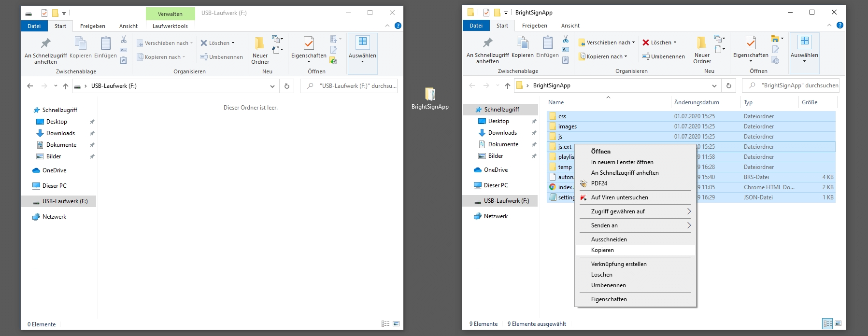
Task: Switch to large icons view in BrightSignApp status bar
Action: coord(838,323)
